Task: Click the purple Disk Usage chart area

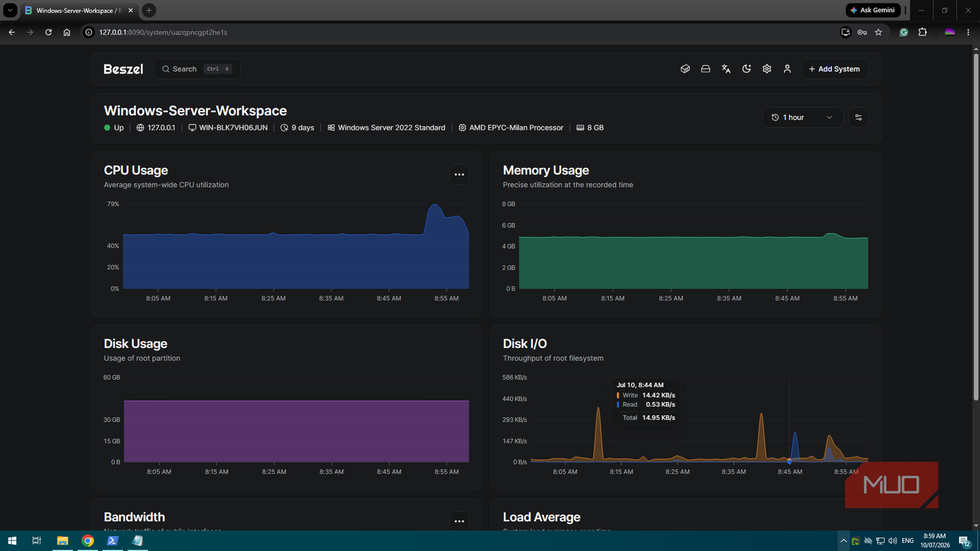Action: (296, 431)
